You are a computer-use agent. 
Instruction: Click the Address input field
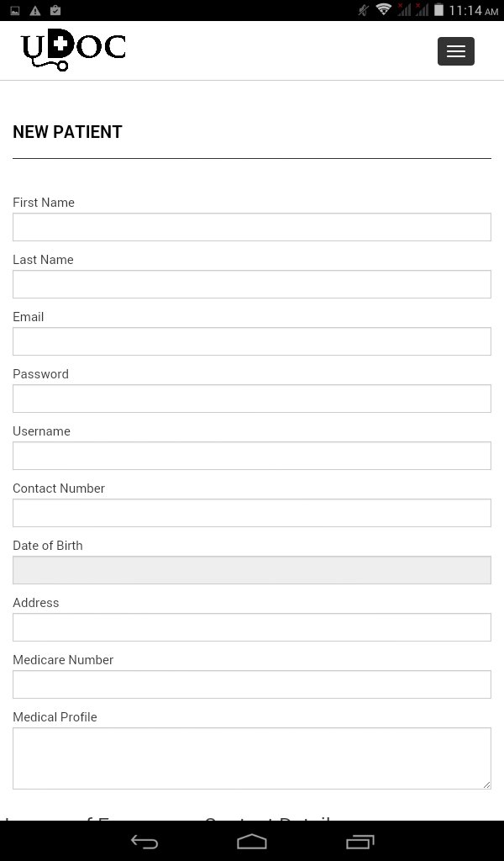(x=252, y=626)
